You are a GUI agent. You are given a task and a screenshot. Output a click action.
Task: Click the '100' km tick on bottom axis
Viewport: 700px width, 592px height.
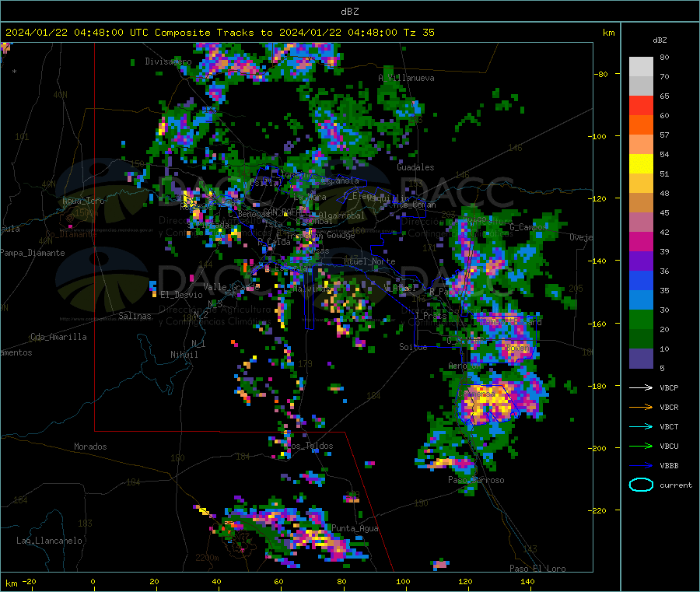tap(403, 581)
